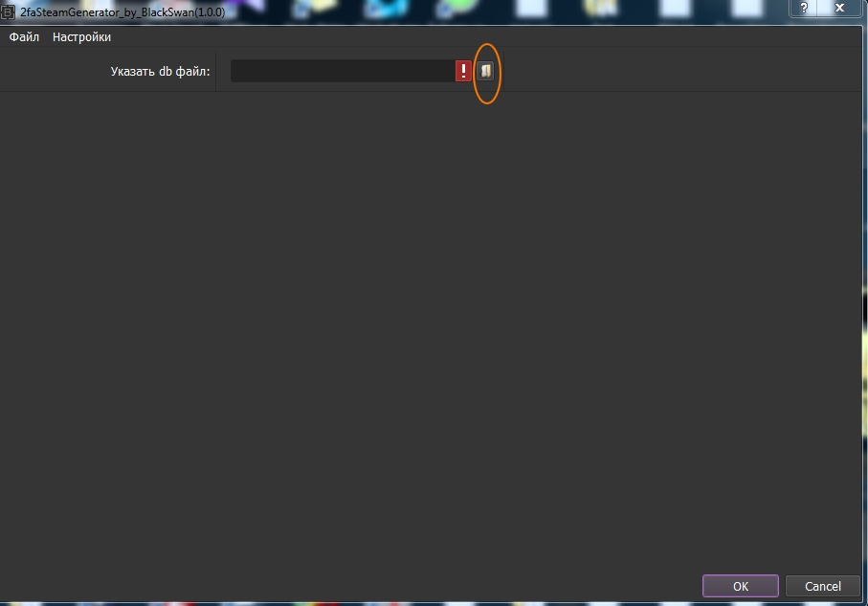
Task: Open the db file browse dialog icon
Action: (485, 71)
